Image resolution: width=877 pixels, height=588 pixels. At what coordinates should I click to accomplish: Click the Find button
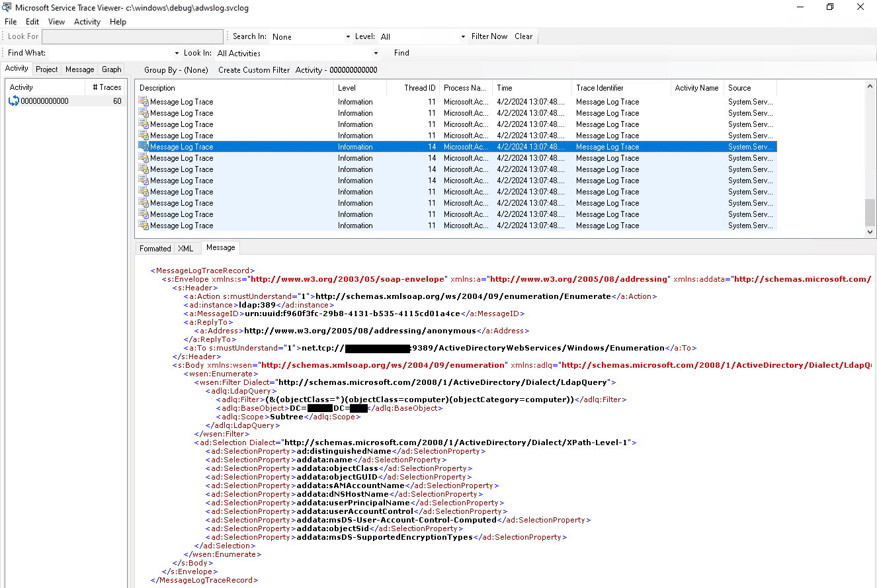pos(401,53)
